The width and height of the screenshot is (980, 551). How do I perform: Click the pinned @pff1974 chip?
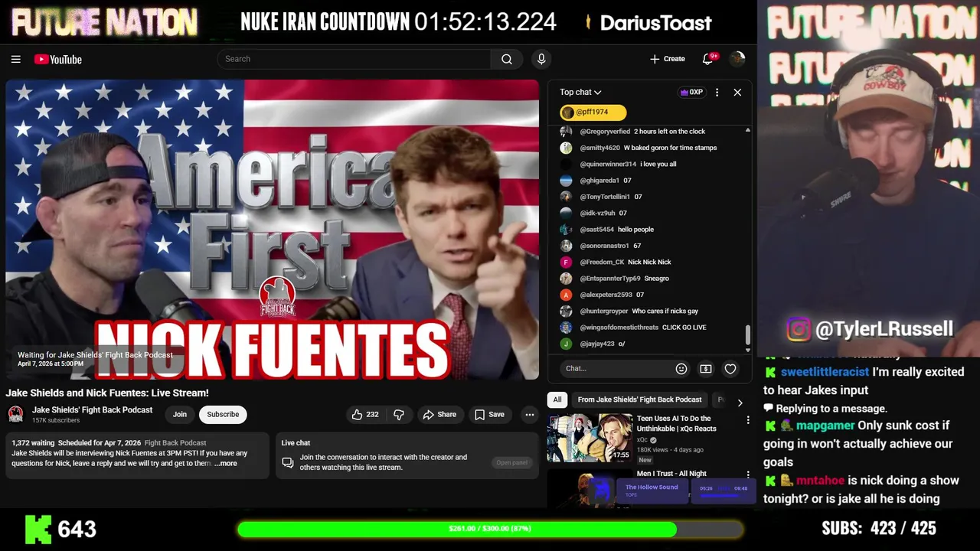point(593,112)
